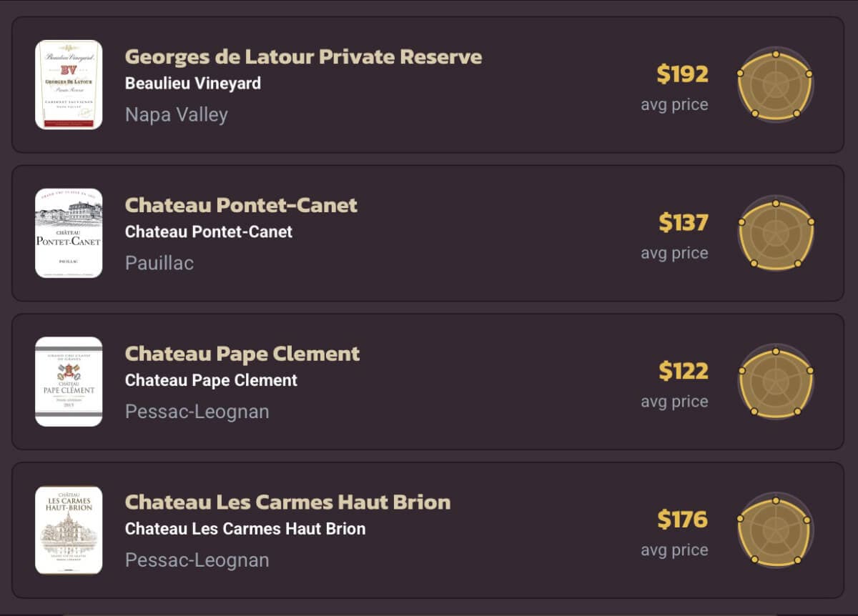
Task: Click the $192 average price
Action: tap(683, 74)
